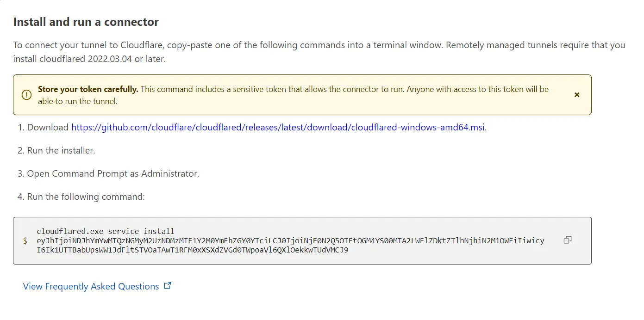Click the token line starting with eyJhIjoi

pos(290,240)
